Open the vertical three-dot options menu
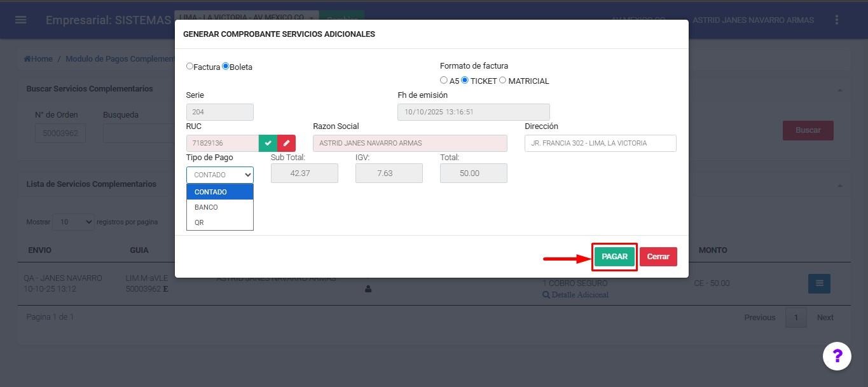Viewport: 868px width, 387px height. 836,20
